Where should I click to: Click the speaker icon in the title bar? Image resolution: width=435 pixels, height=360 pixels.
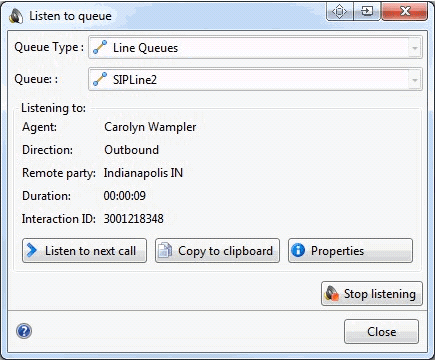pos(16,16)
